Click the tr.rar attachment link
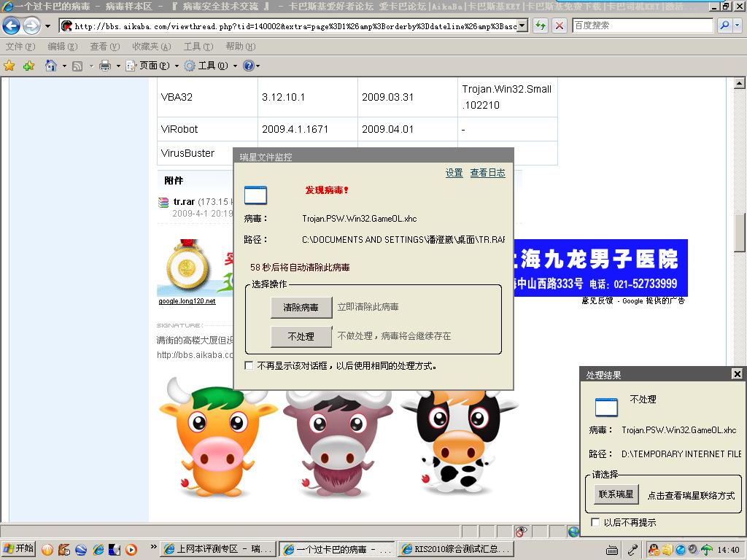This screenshot has height=560, width=747. click(184, 201)
